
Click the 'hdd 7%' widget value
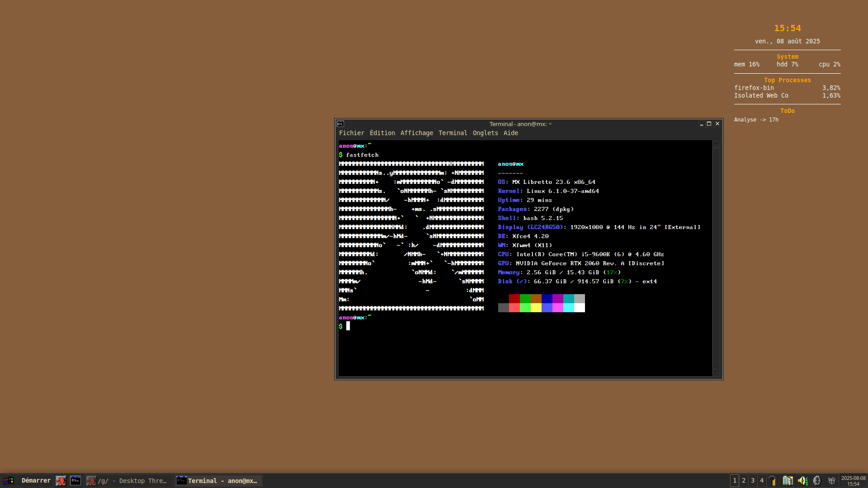788,64
